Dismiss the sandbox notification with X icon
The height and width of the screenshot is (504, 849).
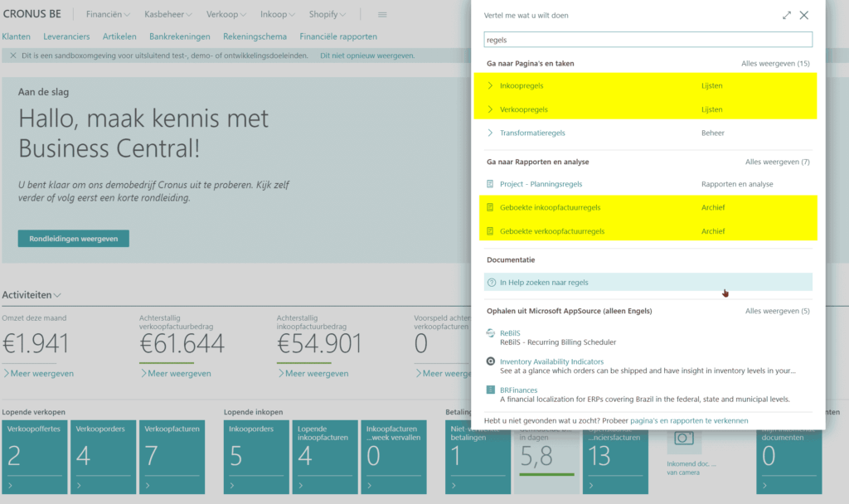(13, 56)
